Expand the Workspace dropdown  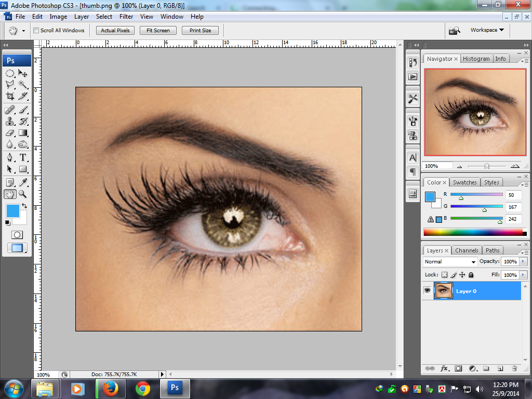tap(487, 30)
